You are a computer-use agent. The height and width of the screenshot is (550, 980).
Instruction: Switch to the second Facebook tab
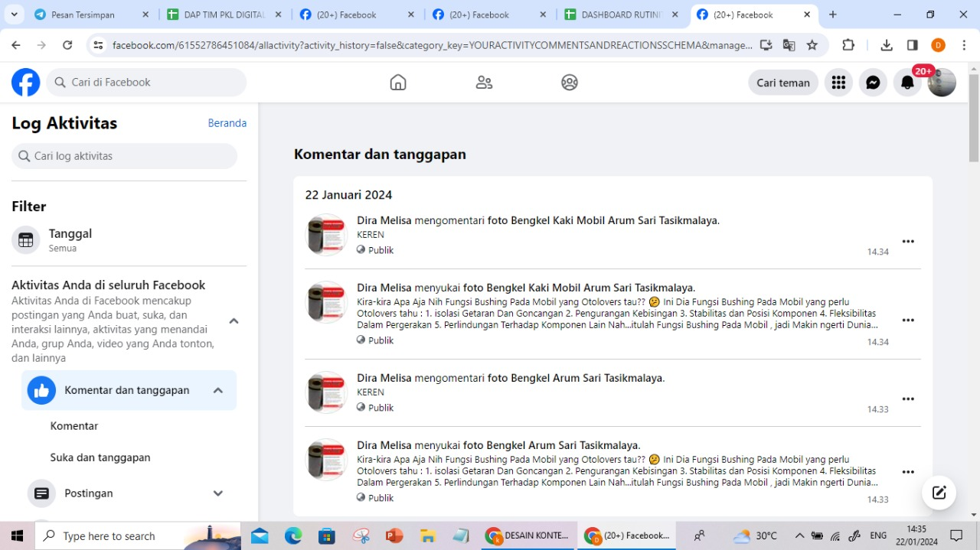point(490,15)
